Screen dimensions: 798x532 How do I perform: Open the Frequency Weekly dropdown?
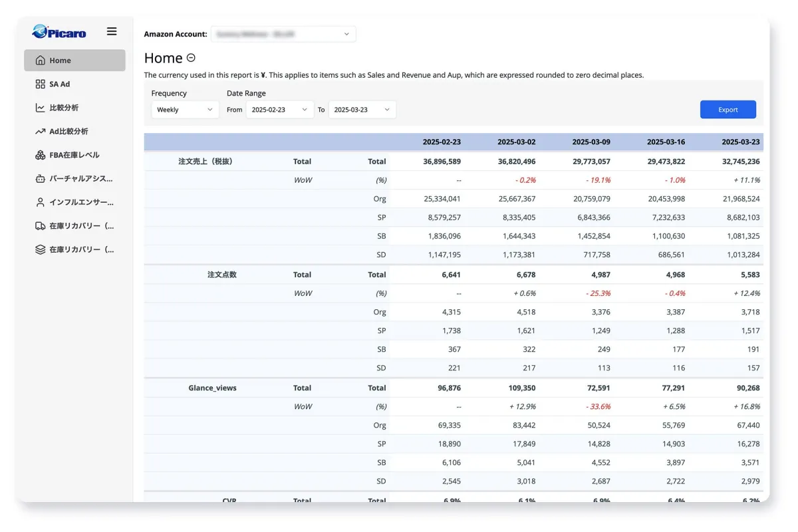(185, 110)
